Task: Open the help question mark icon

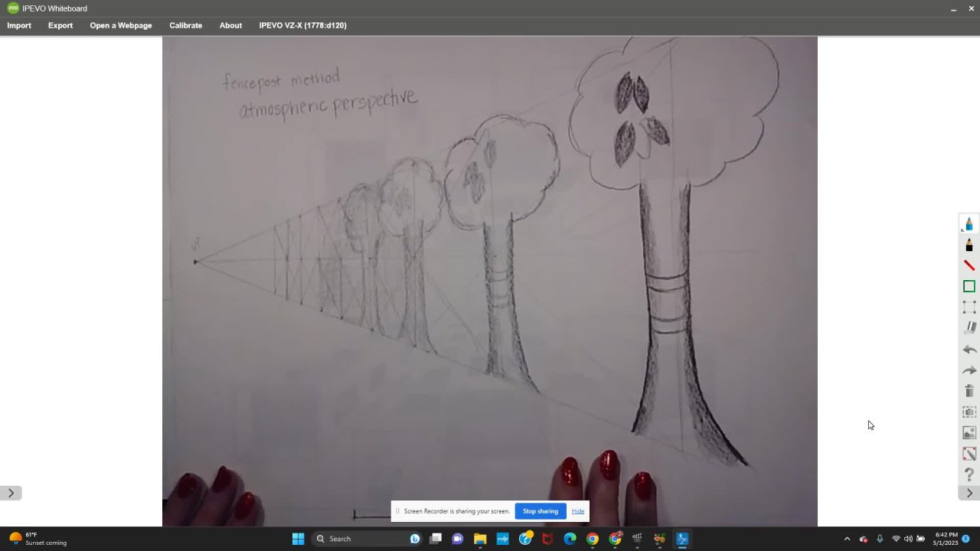Action: [969, 474]
